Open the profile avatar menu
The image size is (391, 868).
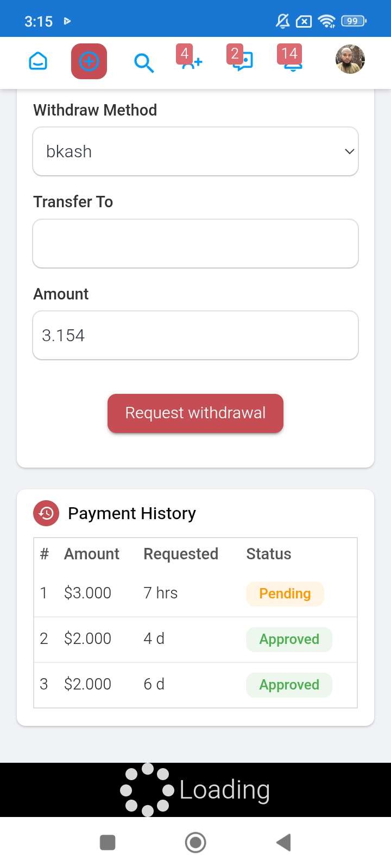pyautogui.click(x=350, y=59)
